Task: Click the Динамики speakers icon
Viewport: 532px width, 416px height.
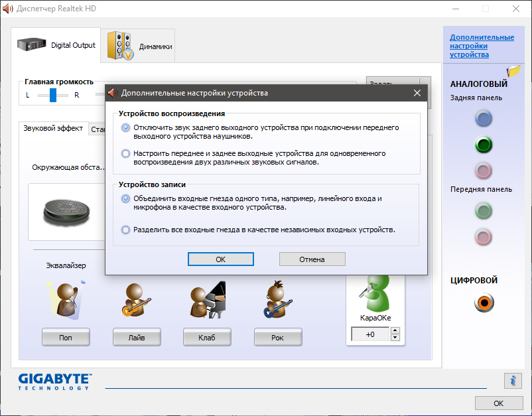Action: 120,46
